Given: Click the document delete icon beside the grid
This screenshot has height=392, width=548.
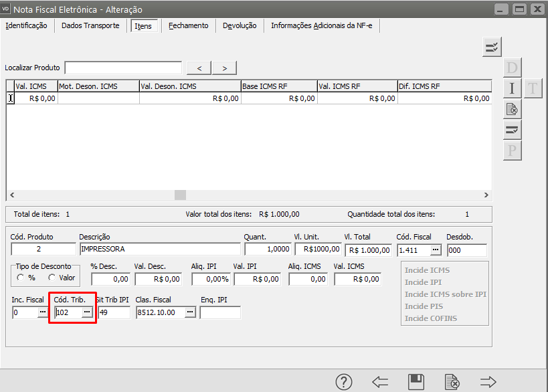Looking at the screenshot, I should [x=513, y=108].
